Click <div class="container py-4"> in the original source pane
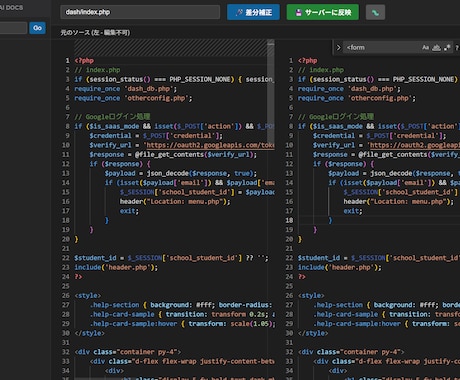The image size is (460, 380). tap(128, 352)
